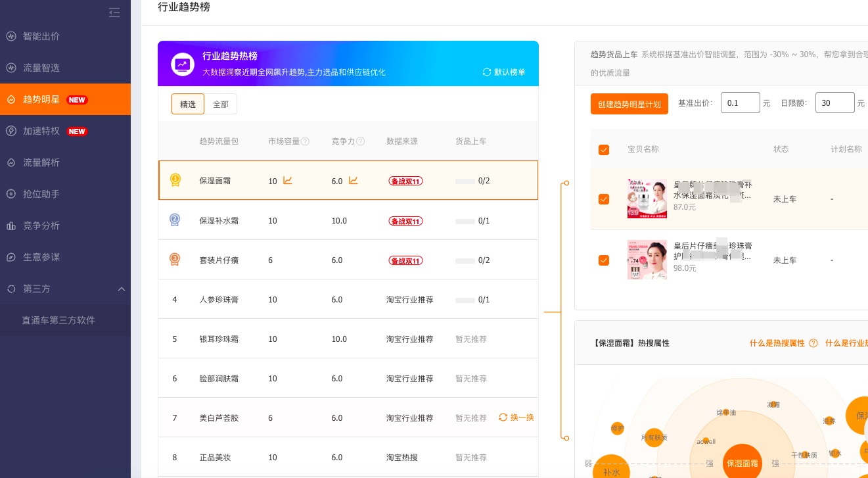Click the 换一换 refresh icon in 美白芦荟胶 row
Viewport: 868px width, 478px height.
point(503,417)
